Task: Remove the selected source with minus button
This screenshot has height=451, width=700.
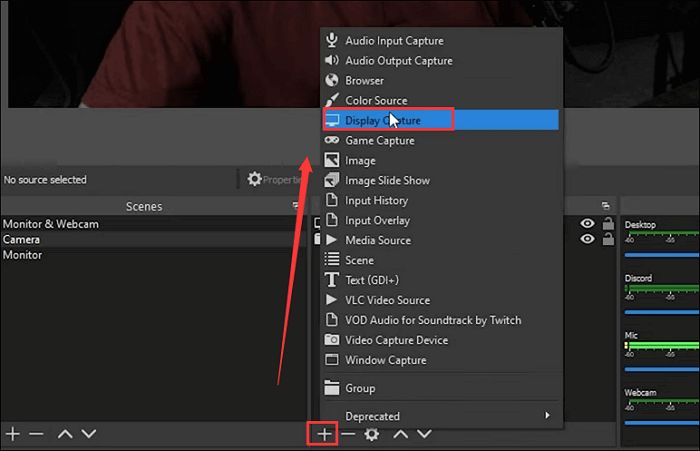Action: coord(348,434)
